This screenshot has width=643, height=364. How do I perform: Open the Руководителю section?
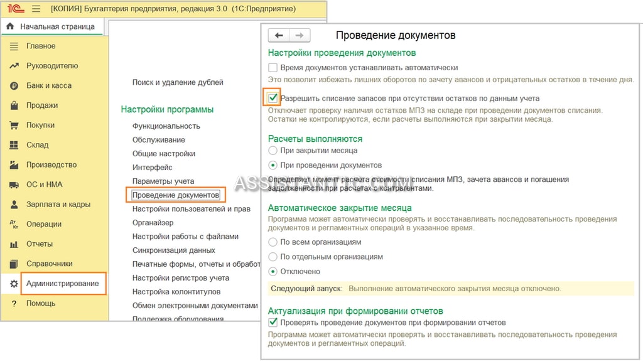point(52,66)
